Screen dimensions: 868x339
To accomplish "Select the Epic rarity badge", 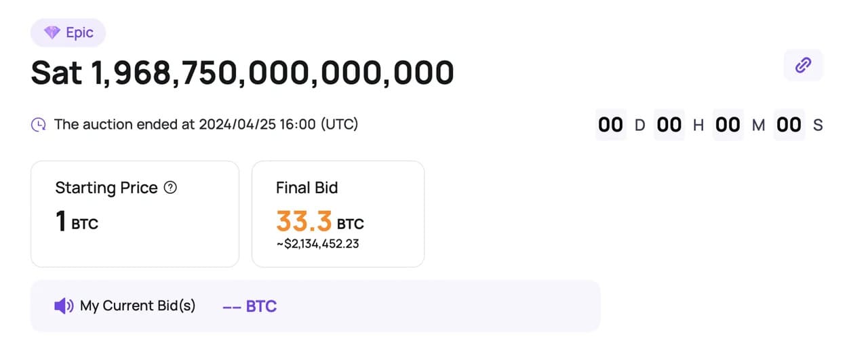I will pos(68,33).
